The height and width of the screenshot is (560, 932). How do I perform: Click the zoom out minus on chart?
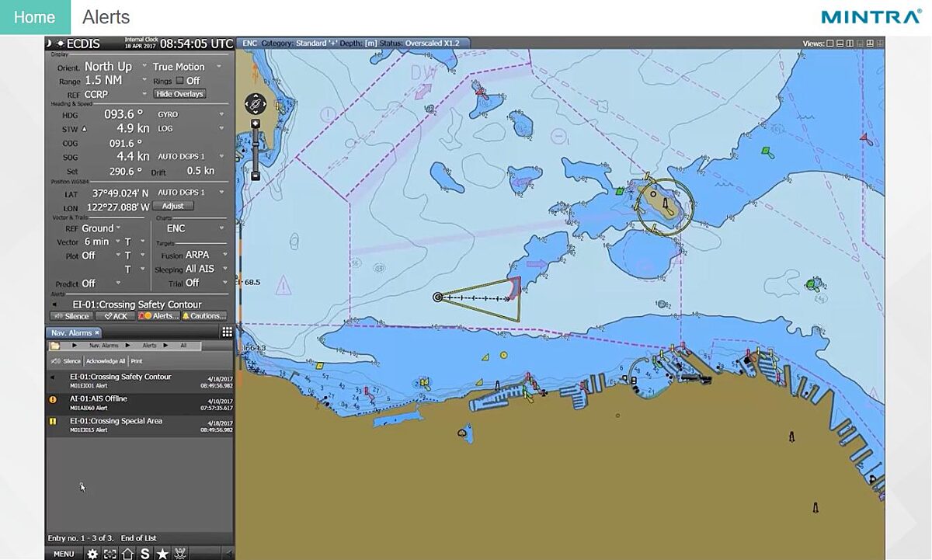256,176
